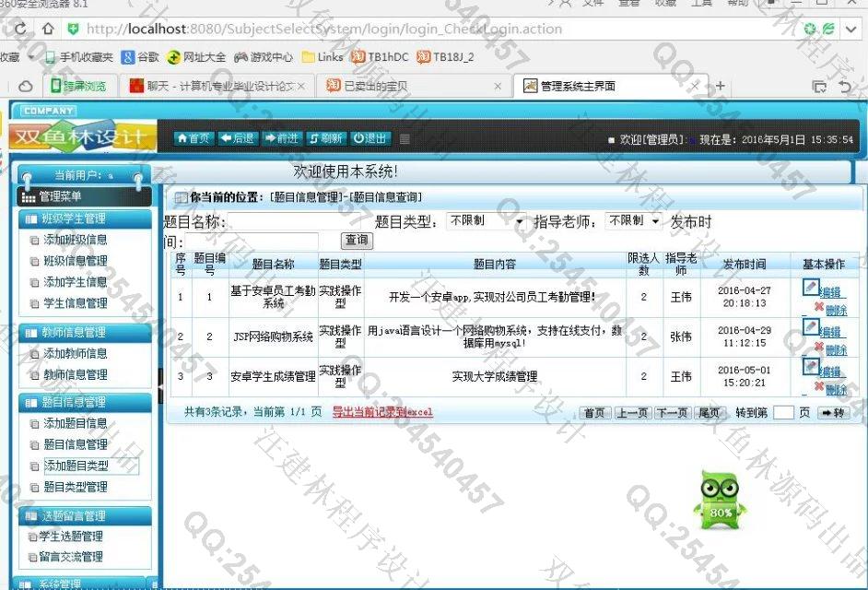Click the 尾页 button

[710, 413]
